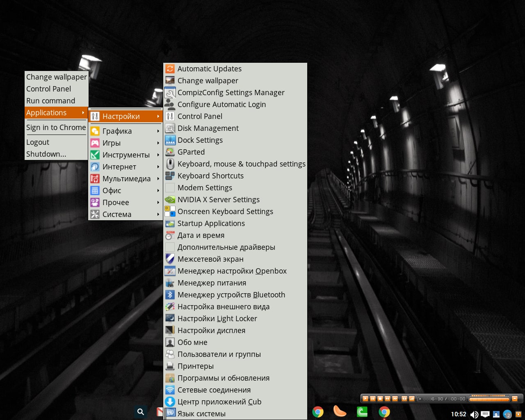The image size is (525, 420).
Task: Toggle repeat in the media player widget
Action: coord(404,398)
